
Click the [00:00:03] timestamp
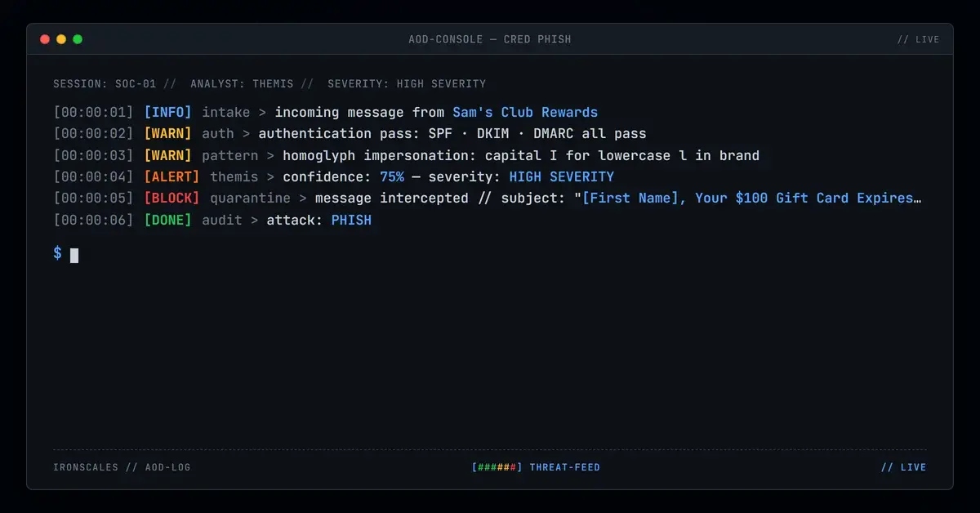tap(93, 155)
